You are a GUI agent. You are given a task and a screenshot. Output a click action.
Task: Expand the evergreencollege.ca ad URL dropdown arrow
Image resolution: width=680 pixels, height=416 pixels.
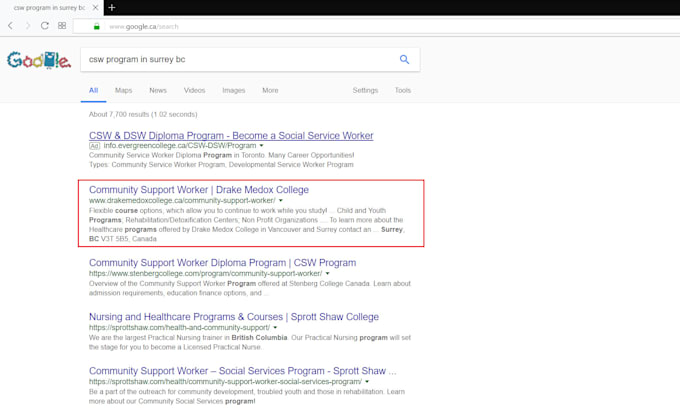(x=262, y=146)
